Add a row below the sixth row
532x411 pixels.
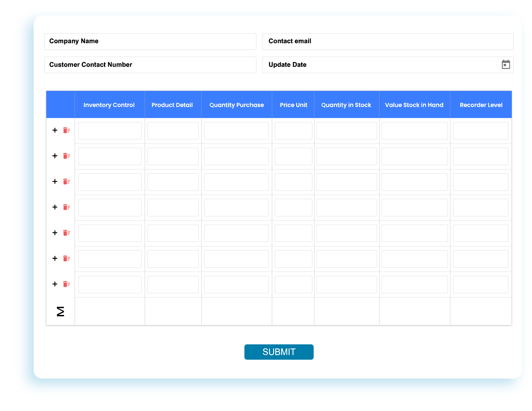coord(54,258)
